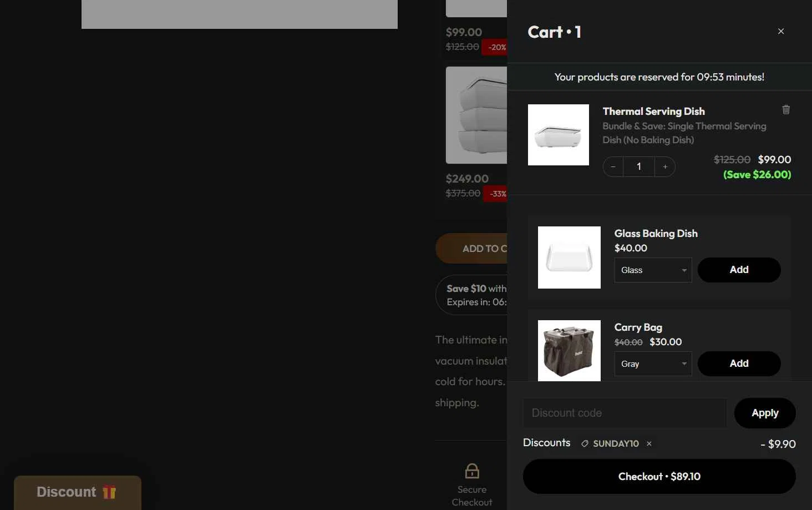This screenshot has height=510, width=812.
Task: Open the Thermal Serving Dish thumbnail in cart
Action: [x=559, y=135]
